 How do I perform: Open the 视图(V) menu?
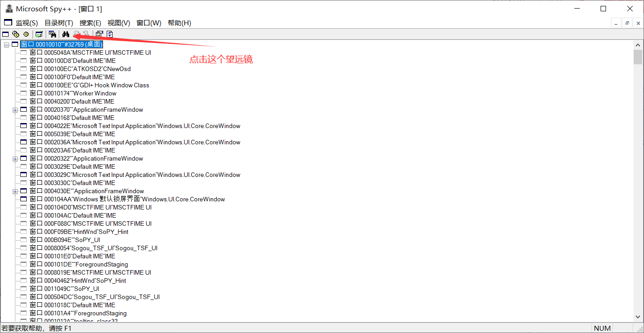118,22
